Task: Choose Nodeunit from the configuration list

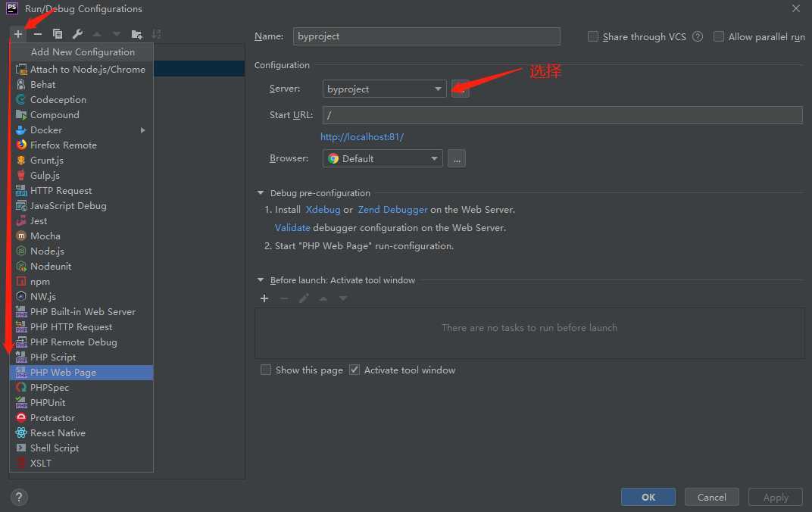Action: 81,266
